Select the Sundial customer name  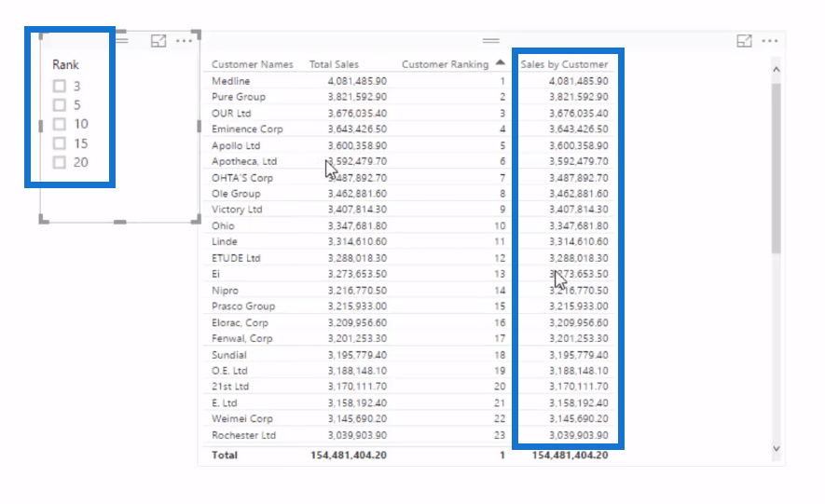[229, 355]
